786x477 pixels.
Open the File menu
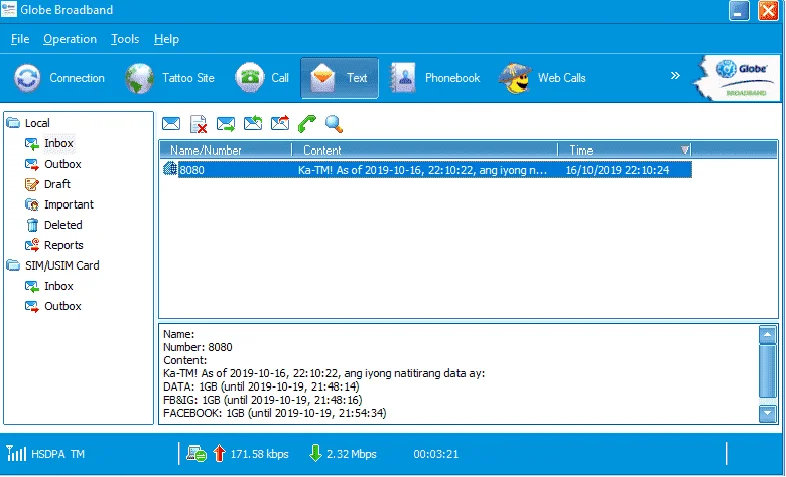[20, 39]
